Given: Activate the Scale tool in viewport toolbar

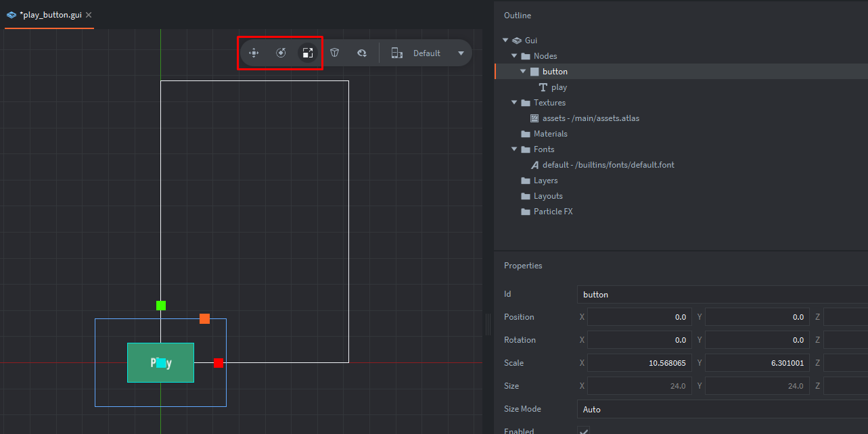Looking at the screenshot, I should 308,53.
